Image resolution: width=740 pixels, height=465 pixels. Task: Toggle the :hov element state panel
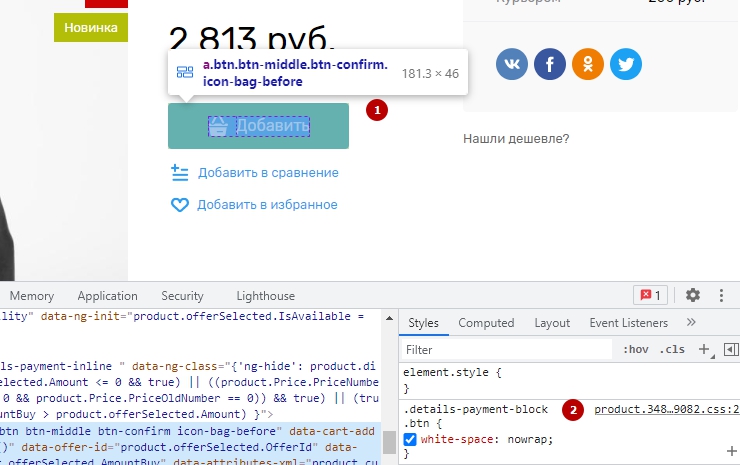pos(635,350)
